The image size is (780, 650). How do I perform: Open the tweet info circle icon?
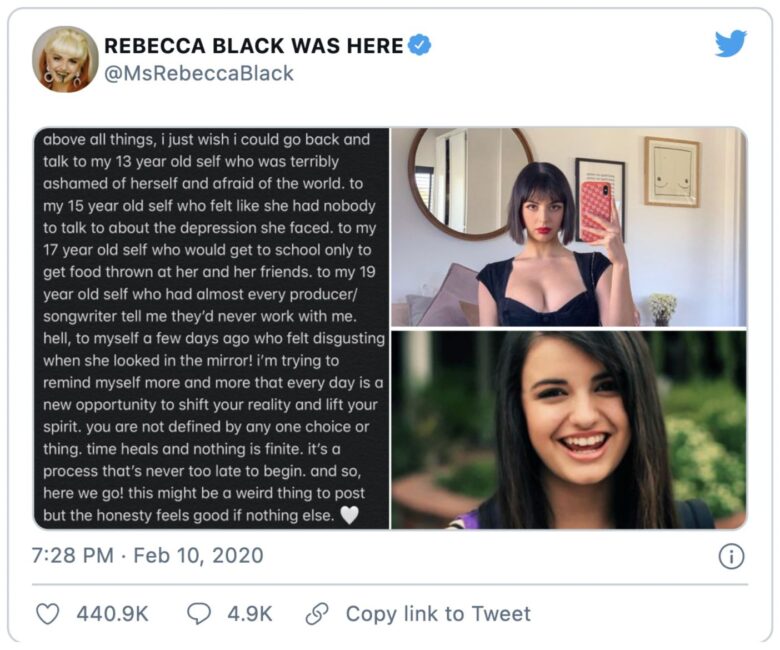click(x=731, y=556)
